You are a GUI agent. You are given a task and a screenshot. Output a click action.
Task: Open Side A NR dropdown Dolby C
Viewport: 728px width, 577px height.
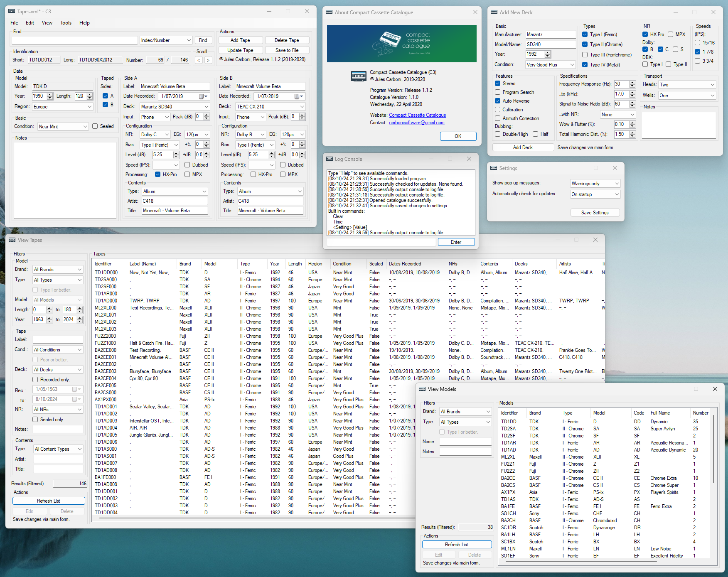click(155, 135)
